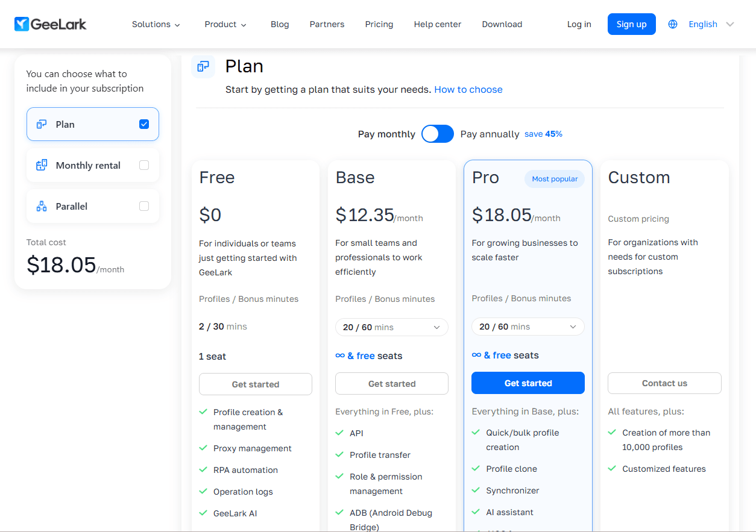The height and width of the screenshot is (532, 756).
Task: Enable the Monthly rental checkbox
Action: pyautogui.click(x=144, y=165)
